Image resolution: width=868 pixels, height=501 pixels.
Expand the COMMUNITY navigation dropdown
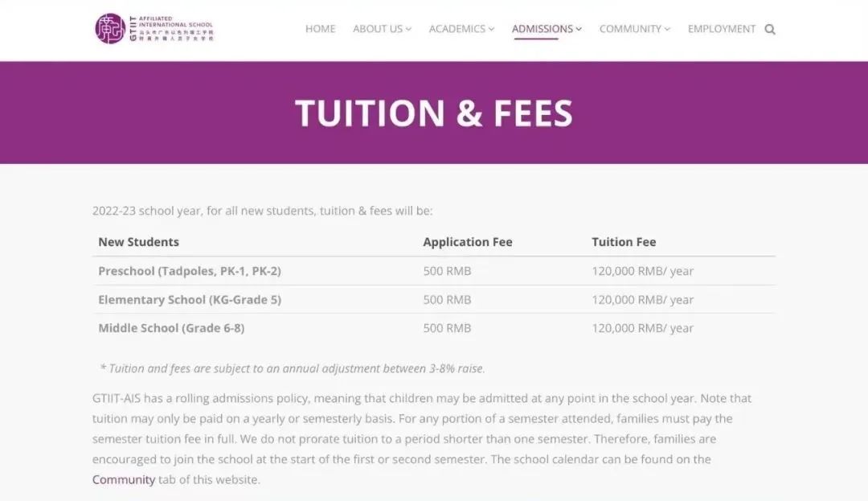click(x=635, y=29)
